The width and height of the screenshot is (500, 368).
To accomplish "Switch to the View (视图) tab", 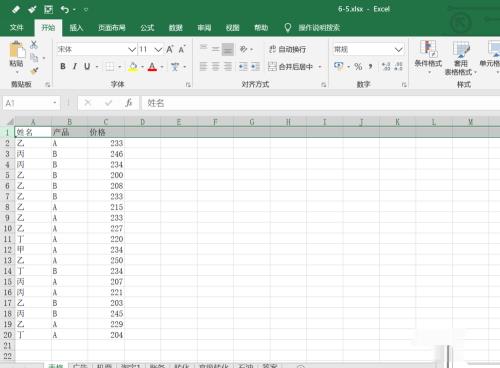I will [233, 28].
